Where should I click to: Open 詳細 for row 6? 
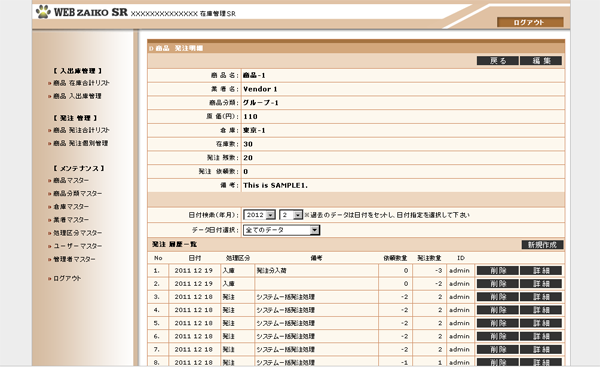[541, 336]
